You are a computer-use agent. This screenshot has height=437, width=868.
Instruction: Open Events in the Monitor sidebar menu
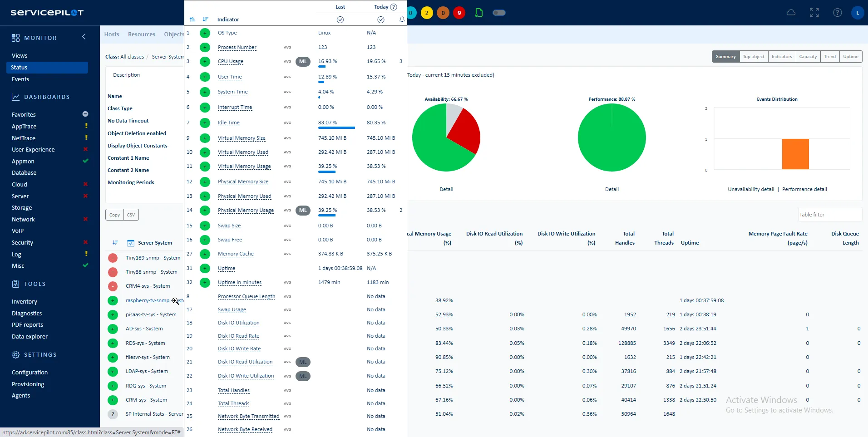click(20, 79)
